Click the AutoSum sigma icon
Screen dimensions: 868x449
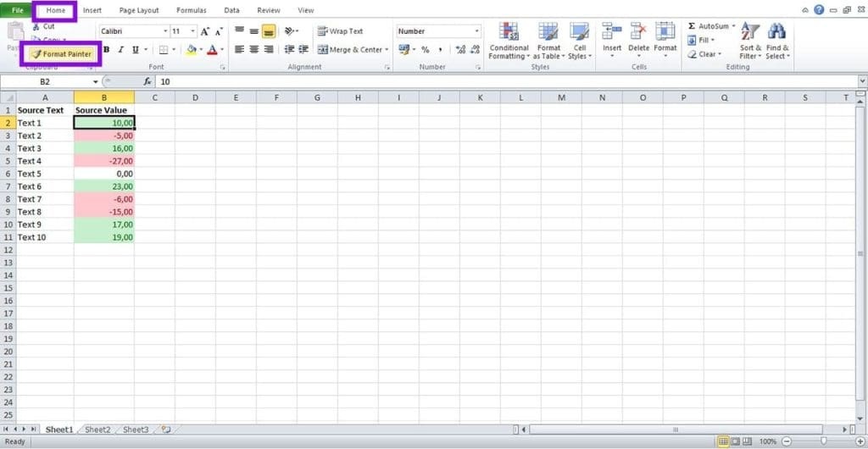692,26
